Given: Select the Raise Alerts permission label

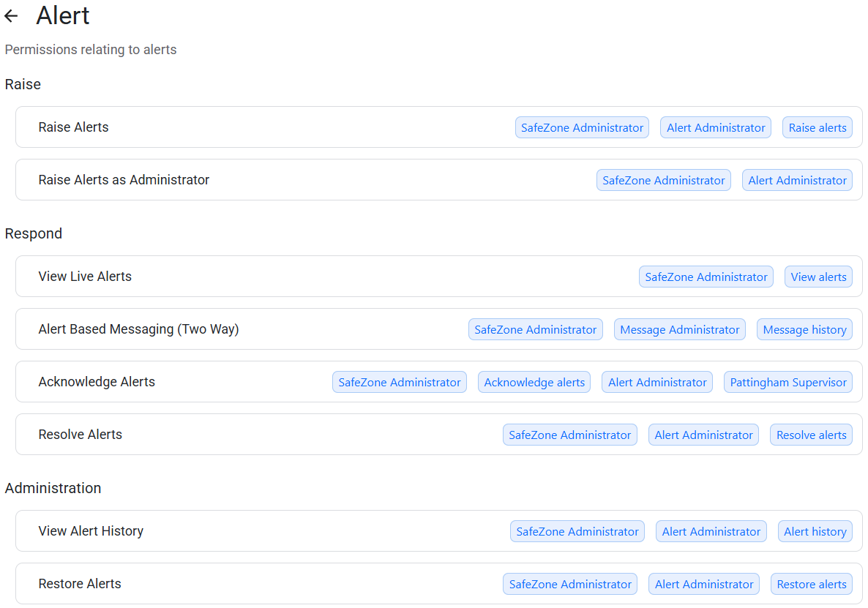Looking at the screenshot, I should pyautogui.click(x=74, y=127).
